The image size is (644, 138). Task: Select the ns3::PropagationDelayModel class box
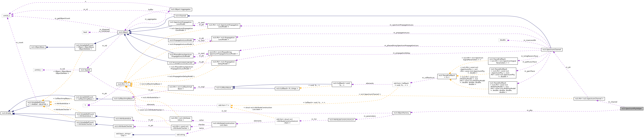181,63
